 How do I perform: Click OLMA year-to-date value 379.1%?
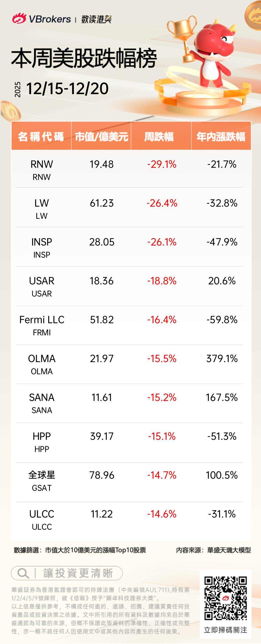click(222, 359)
